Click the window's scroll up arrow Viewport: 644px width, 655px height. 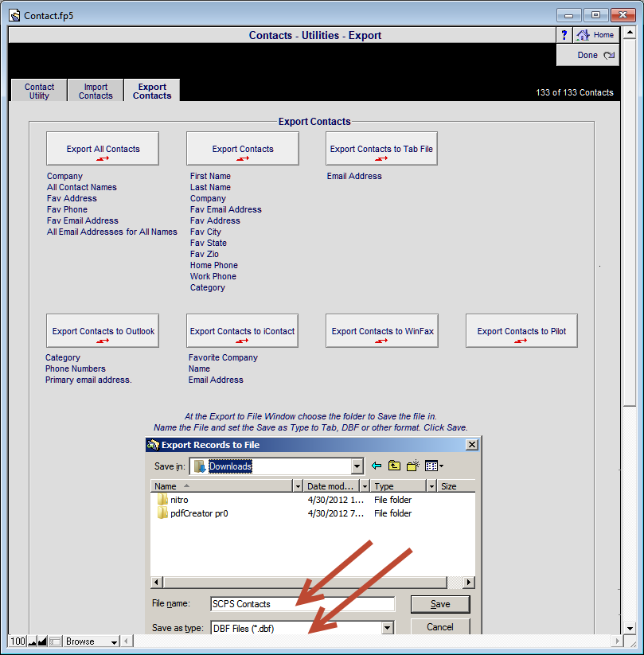coord(630,32)
